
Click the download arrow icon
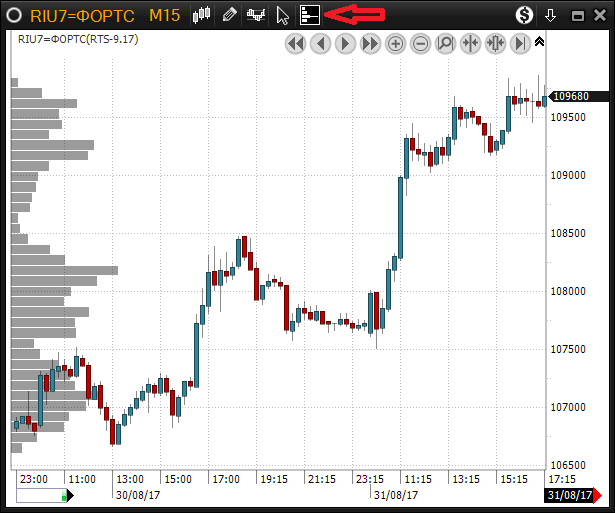pyautogui.click(x=550, y=15)
